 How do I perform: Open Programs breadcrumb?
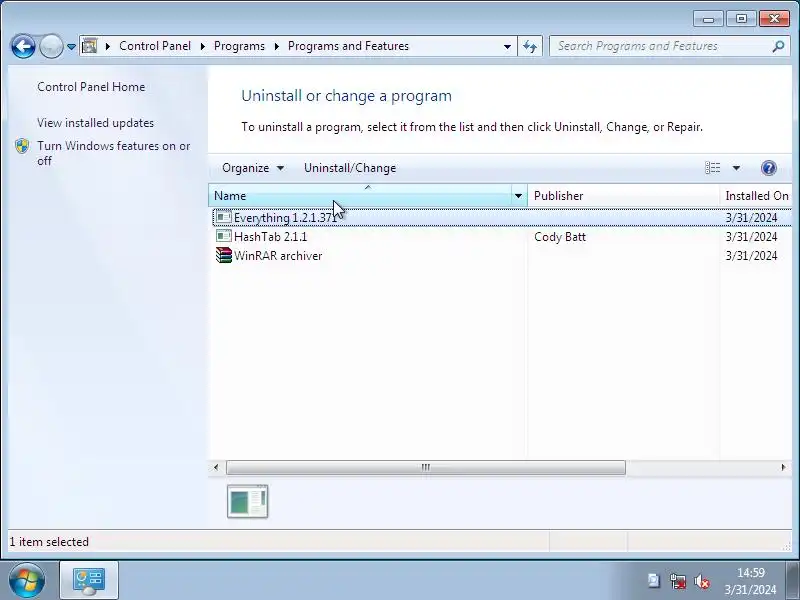pos(239,46)
